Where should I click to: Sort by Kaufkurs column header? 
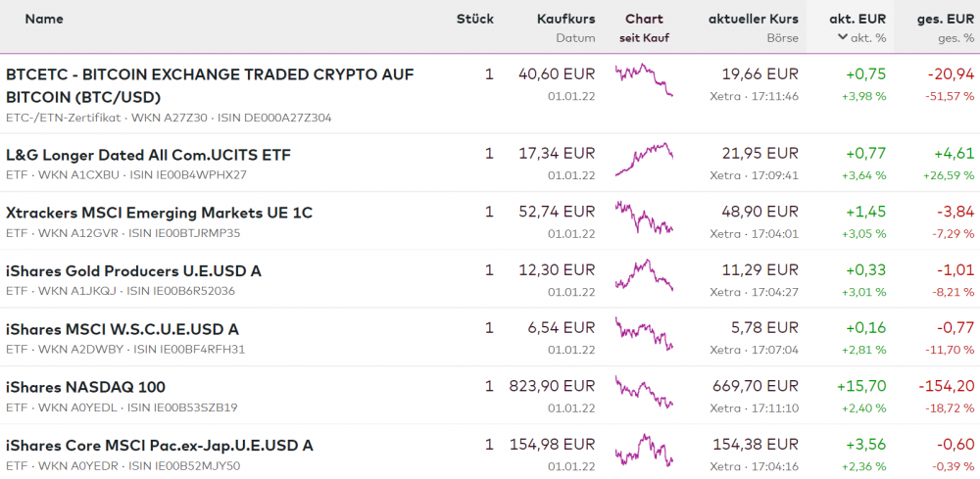(565, 19)
